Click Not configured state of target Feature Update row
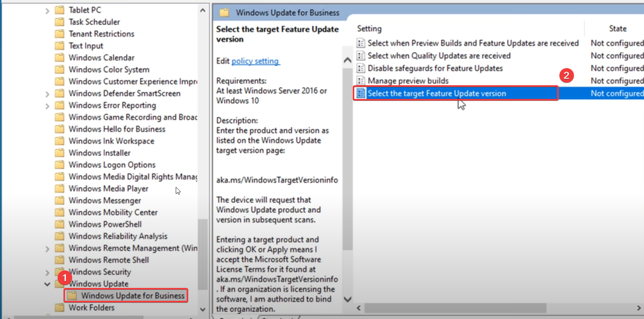Viewport: 644px width, 319px height. [x=617, y=93]
